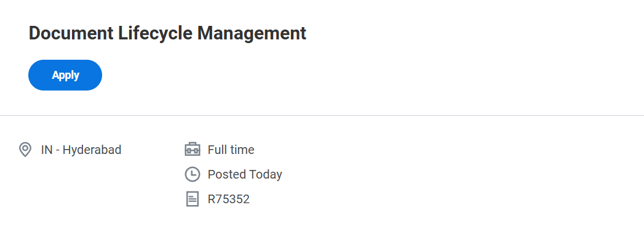This screenshot has height=242, width=644.
Task: Click the word Document in the title
Action: tap(71, 33)
